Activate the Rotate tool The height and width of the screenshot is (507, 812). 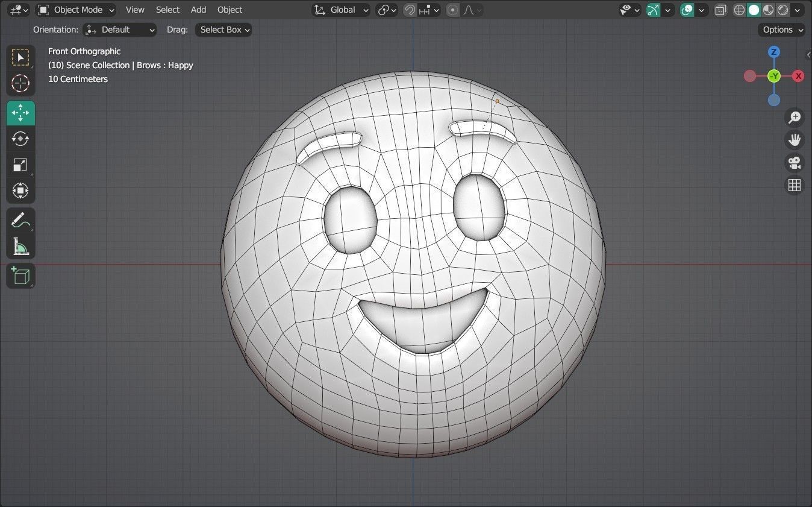[x=20, y=139]
